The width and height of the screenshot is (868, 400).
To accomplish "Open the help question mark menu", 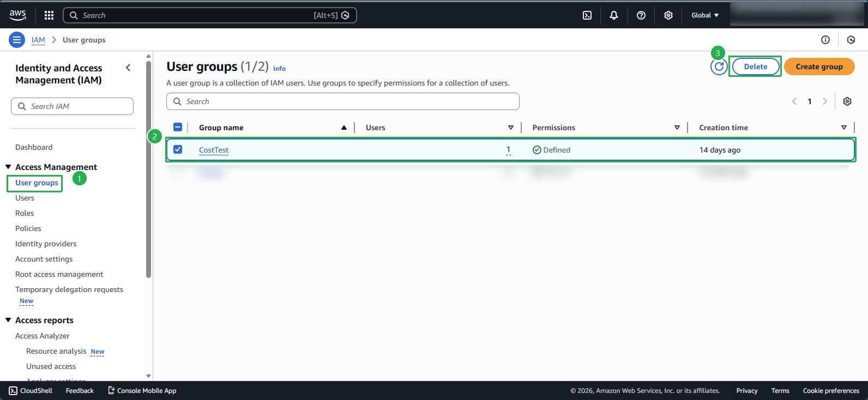I will coord(641,15).
